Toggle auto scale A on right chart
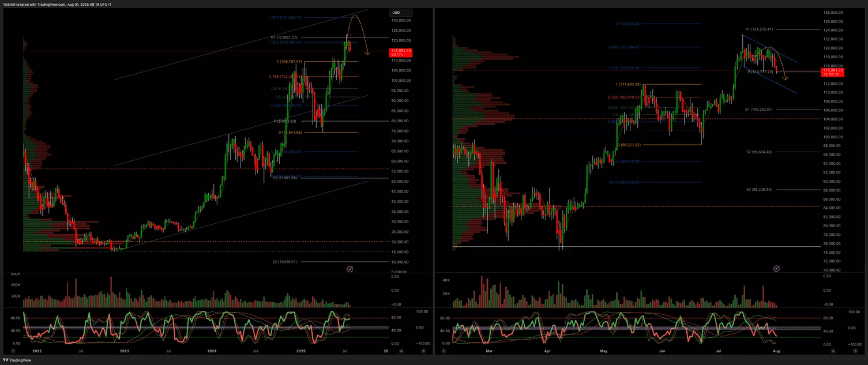868x365 pixels. tap(833, 351)
